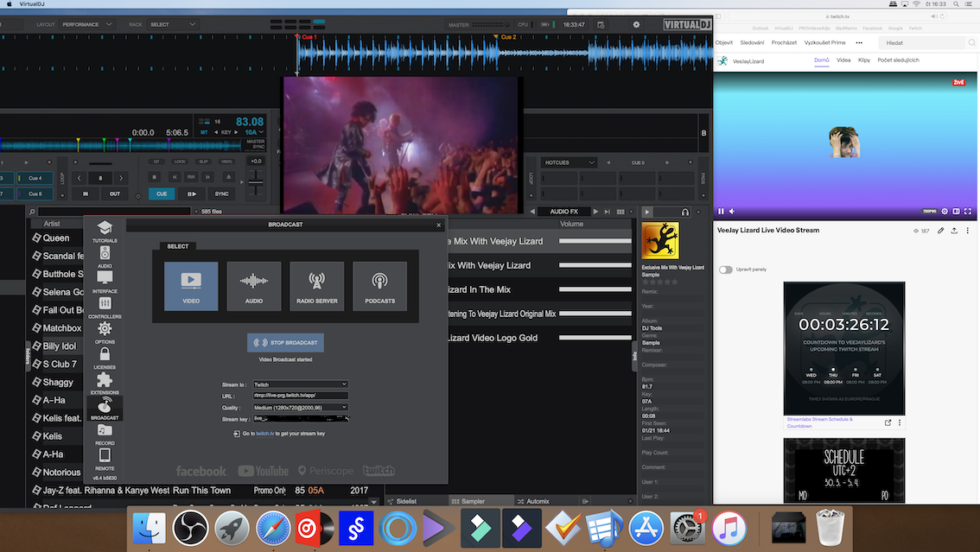Click the search magnifier in VirtualDJ browser
This screenshot has height=552, width=980.
(x=32, y=212)
